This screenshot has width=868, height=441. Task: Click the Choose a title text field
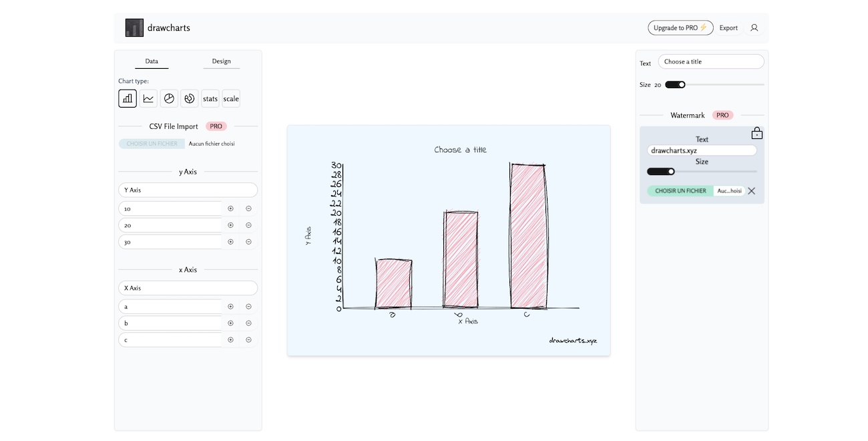pyautogui.click(x=711, y=61)
